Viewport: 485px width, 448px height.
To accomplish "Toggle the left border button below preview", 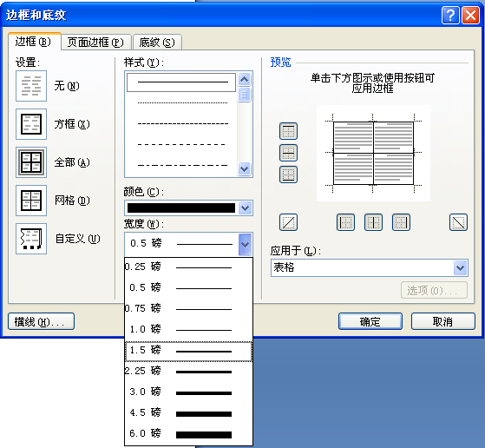I will (345, 222).
